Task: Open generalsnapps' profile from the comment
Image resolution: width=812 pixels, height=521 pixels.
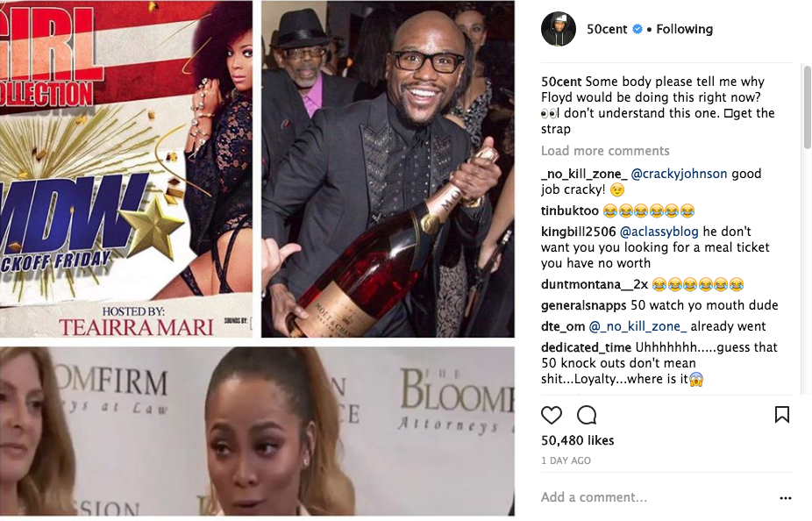Action: pos(584,305)
